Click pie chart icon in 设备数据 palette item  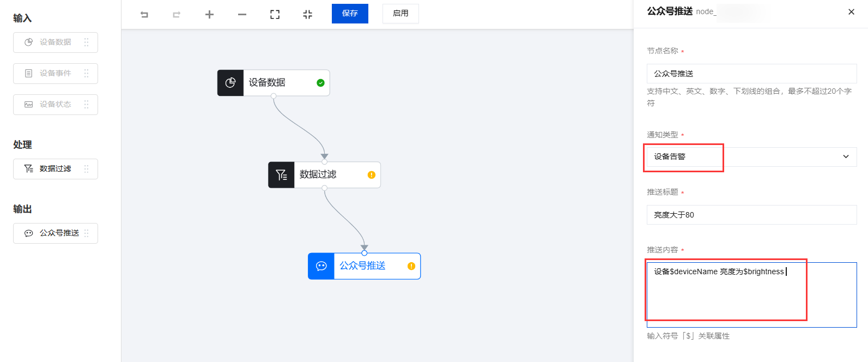(x=29, y=42)
